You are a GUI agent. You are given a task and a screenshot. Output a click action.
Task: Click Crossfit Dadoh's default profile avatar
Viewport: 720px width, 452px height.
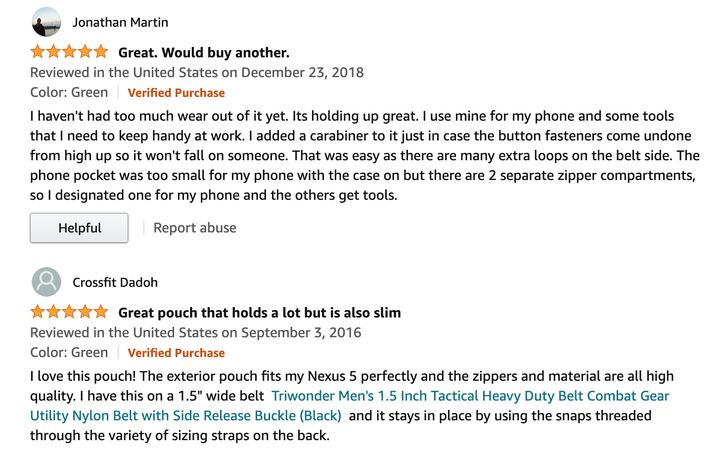(46, 282)
